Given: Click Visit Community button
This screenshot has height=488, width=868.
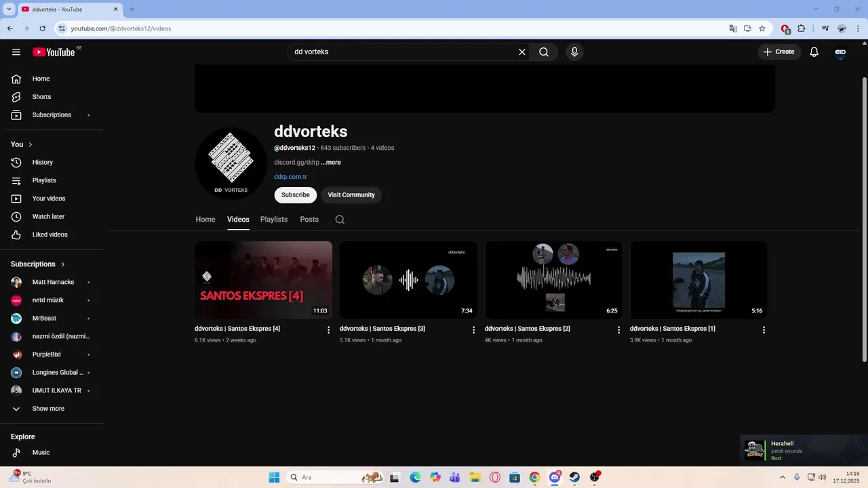Looking at the screenshot, I should point(351,195).
